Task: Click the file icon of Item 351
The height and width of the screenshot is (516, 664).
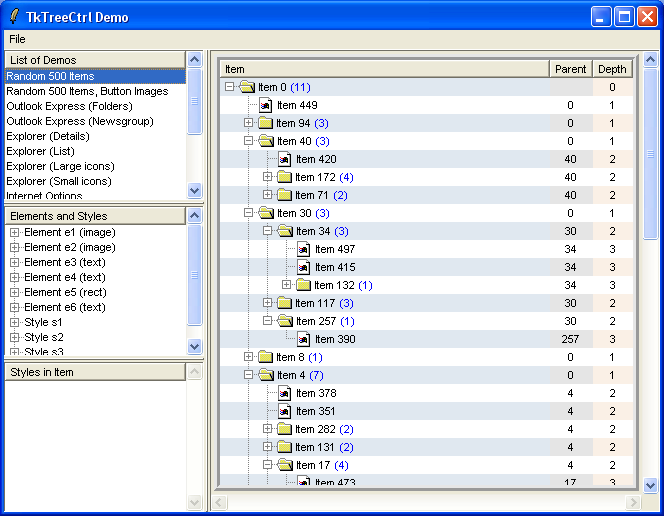Action: (285, 411)
